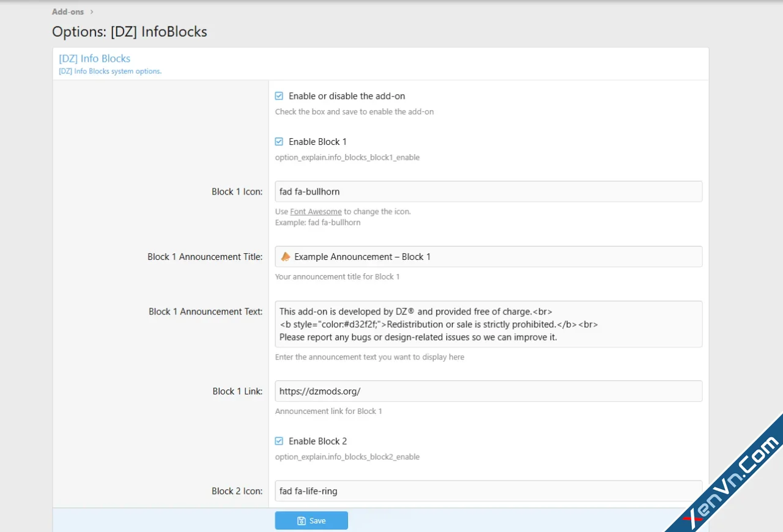Go to the Add-ons breadcrumb
The width and height of the screenshot is (783, 532).
pos(68,12)
